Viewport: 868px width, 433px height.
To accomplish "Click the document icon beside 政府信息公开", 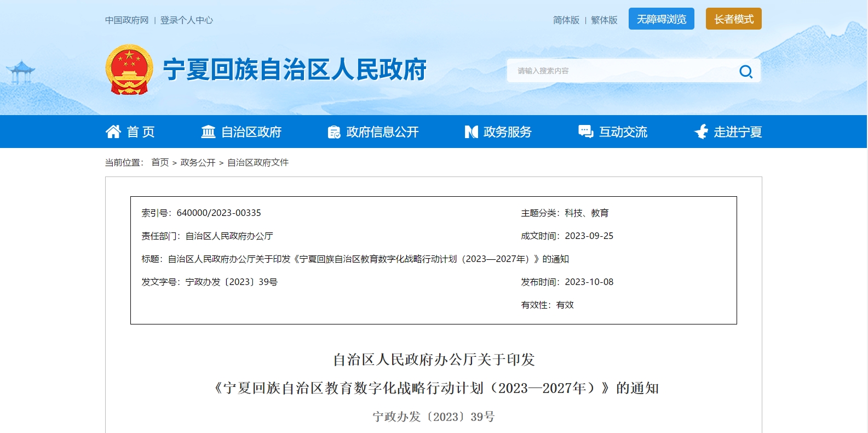I will click(x=334, y=132).
